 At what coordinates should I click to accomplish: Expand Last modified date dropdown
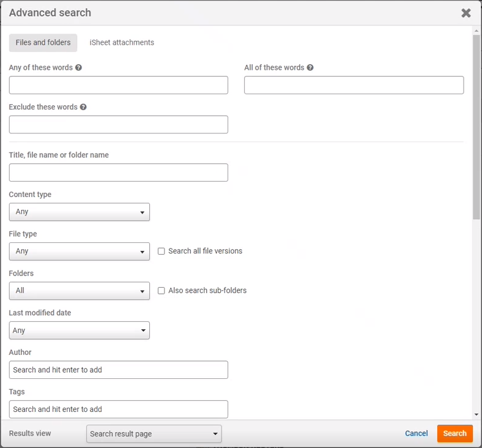tap(80, 330)
